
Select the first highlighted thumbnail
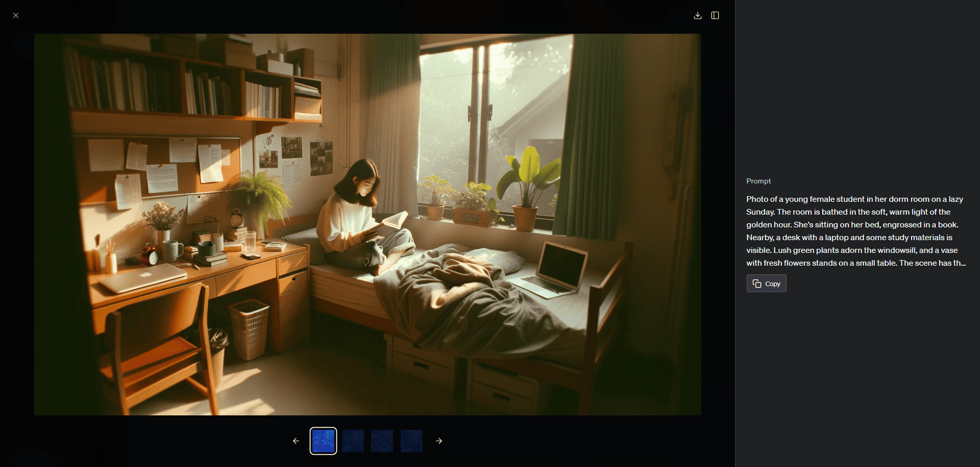pyautogui.click(x=323, y=441)
